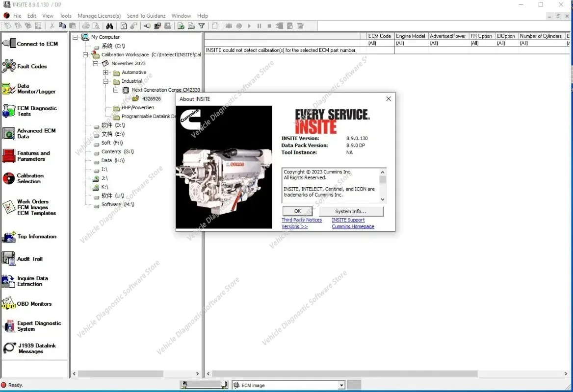Open the Fault Codes view
This screenshot has height=392, width=573.
click(x=25, y=66)
